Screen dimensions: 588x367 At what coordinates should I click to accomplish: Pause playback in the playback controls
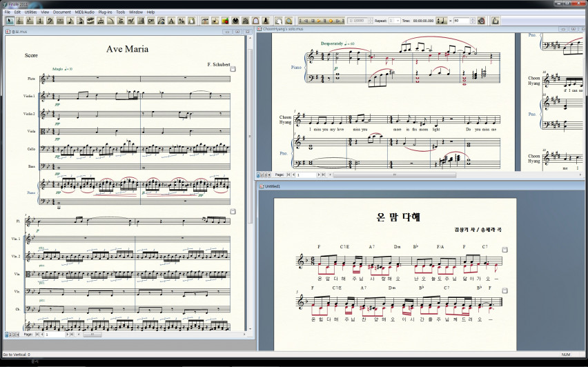click(325, 21)
